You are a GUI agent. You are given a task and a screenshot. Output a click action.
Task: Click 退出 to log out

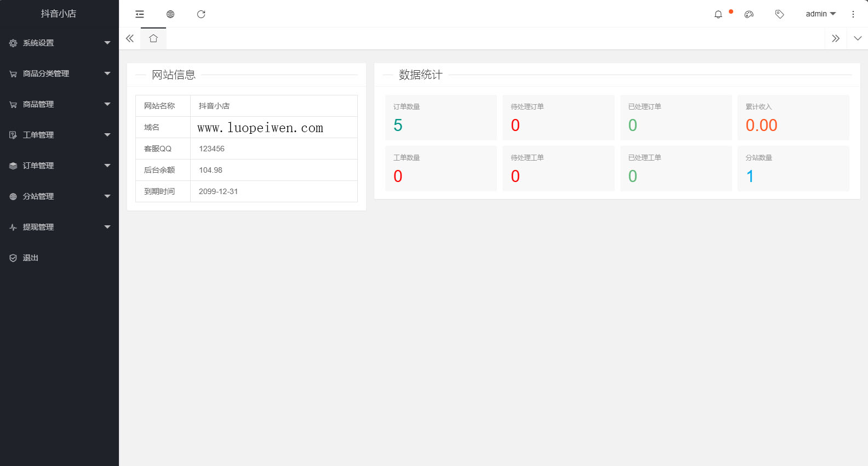click(31, 258)
